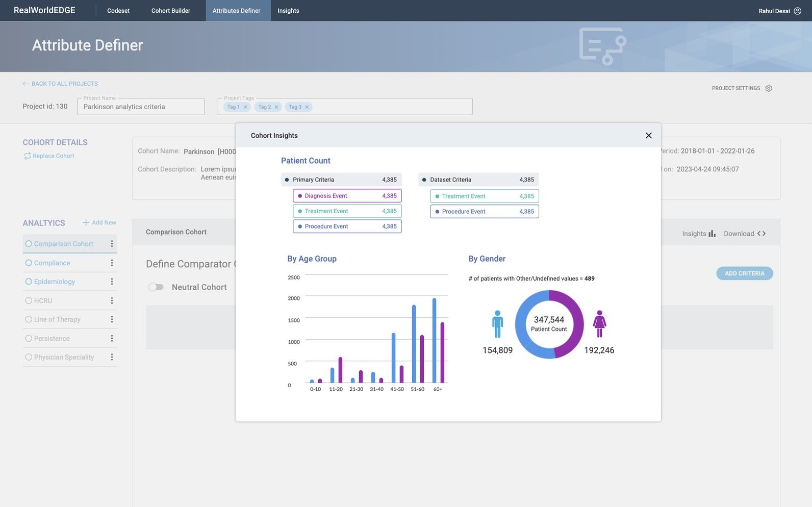This screenshot has height=507, width=812.
Task: Open more options for Line of Therapy
Action: click(x=112, y=319)
